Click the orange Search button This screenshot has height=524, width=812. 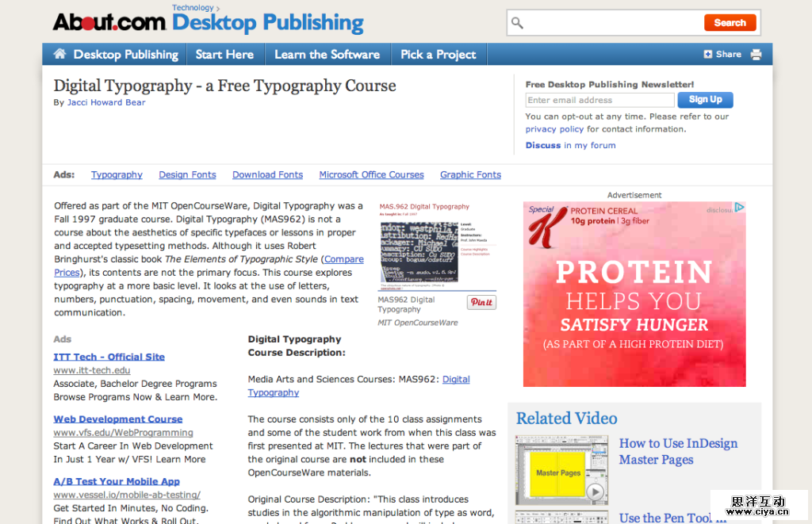pyautogui.click(x=730, y=23)
